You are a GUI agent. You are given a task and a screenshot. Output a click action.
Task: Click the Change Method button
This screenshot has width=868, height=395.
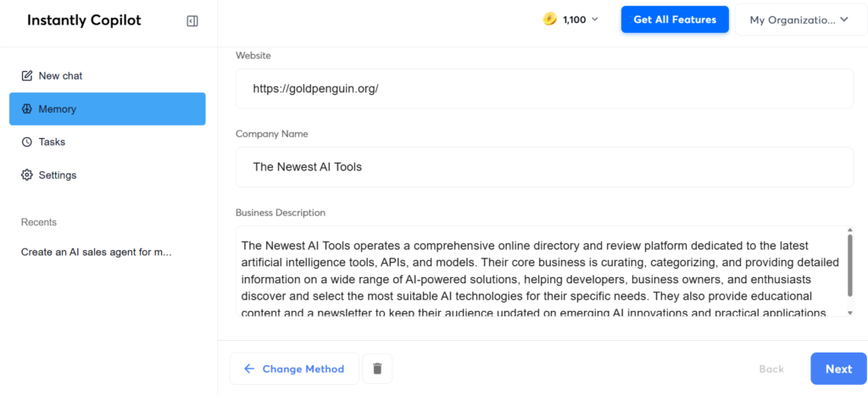[294, 369]
